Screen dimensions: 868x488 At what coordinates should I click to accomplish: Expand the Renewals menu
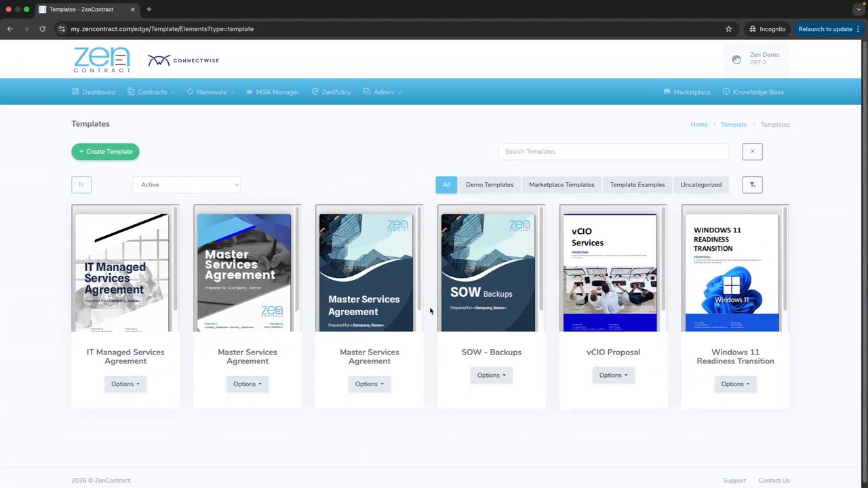[x=210, y=92]
